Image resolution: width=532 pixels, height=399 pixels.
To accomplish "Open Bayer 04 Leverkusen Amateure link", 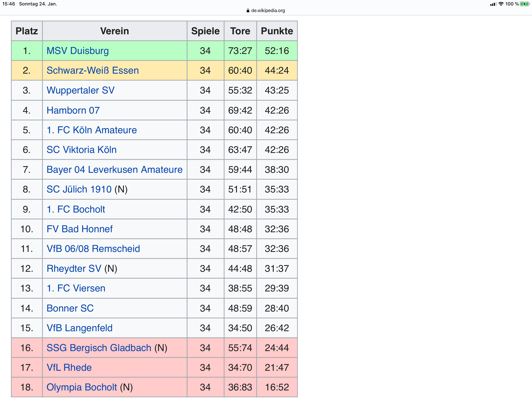I will click(x=115, y=170).
